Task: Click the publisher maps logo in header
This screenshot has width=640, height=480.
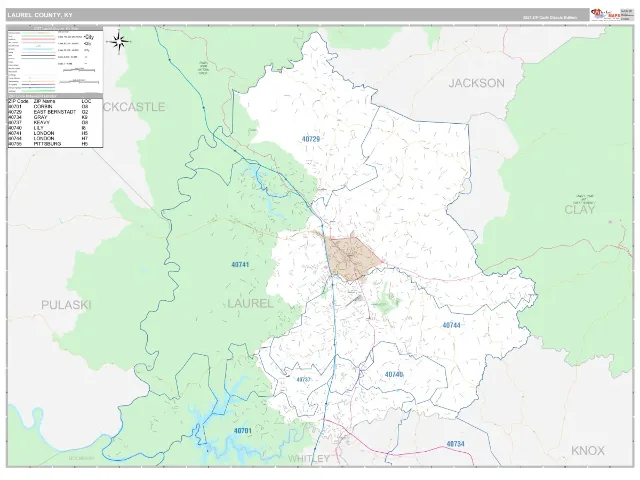Action: [605, 14]
